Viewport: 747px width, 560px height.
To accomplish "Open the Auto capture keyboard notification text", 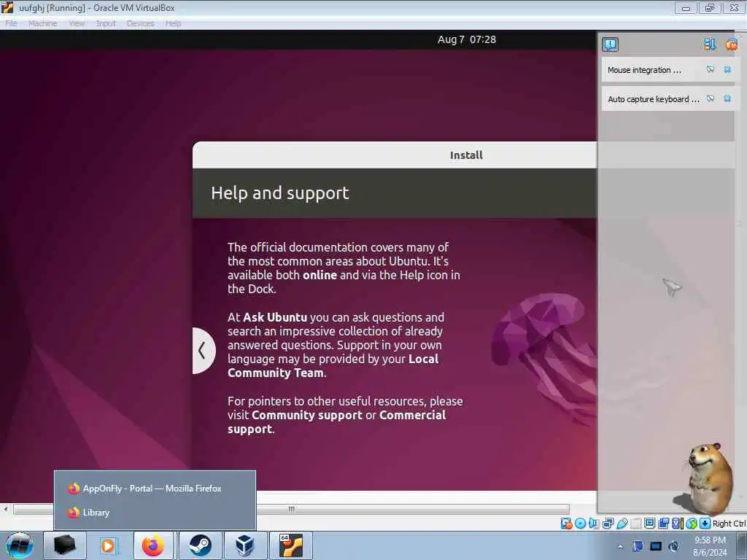I will tap(654, 99).
